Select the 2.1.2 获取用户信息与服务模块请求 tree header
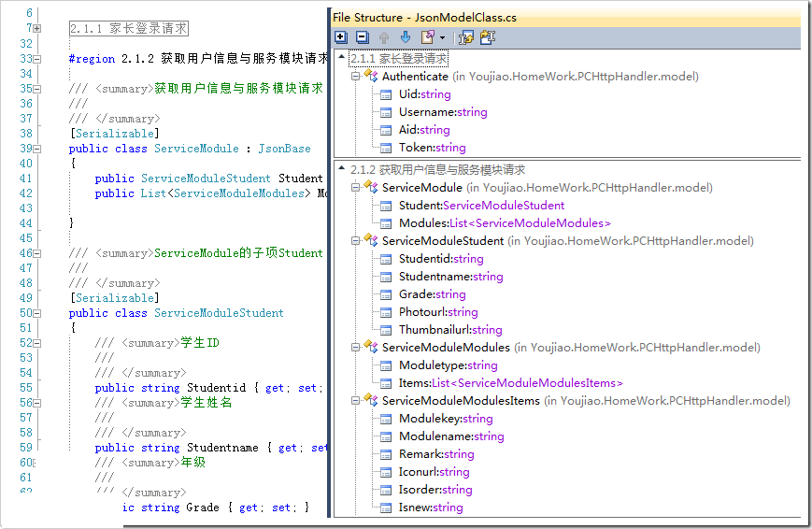This screenshot has width=812, height=529. 437,169
